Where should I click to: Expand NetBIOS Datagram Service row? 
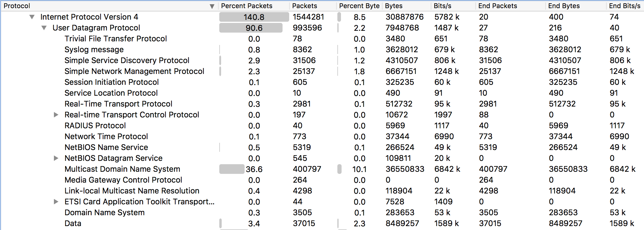(56, 158)
